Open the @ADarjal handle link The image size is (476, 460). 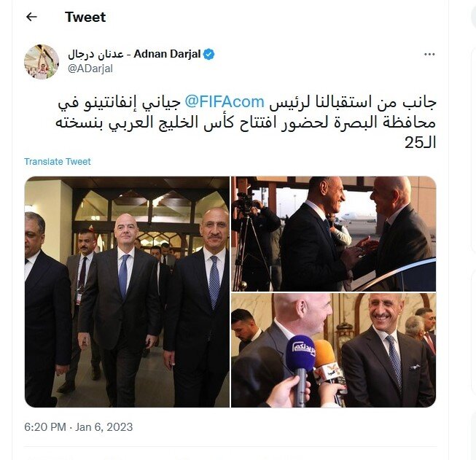point(90,69)
